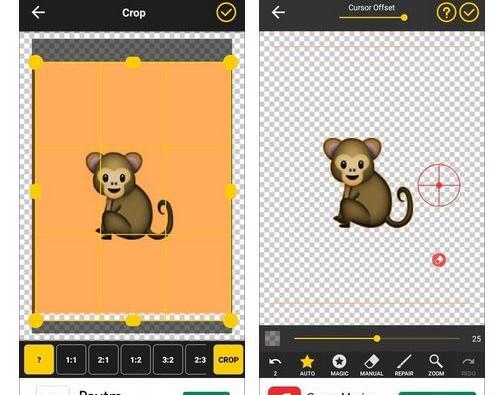Click the monkey image in crop canvas

tap(129, 196)
